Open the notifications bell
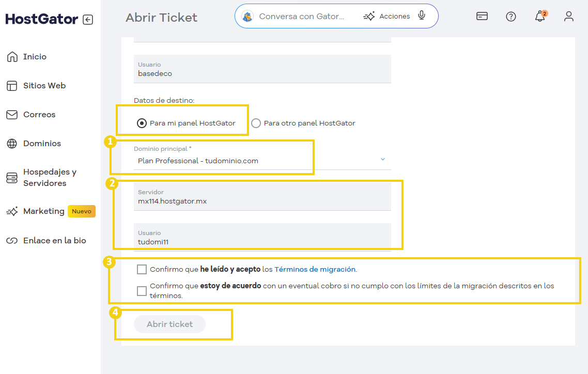The width and height of the screenshot is (588, 374). pyautogui.click(x=539, y=17)
